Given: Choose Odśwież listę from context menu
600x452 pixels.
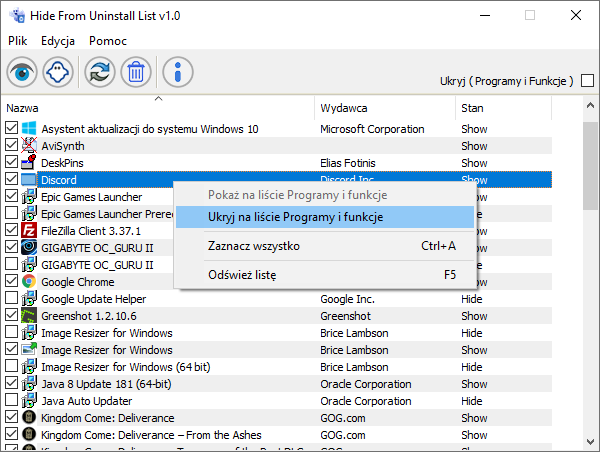Looking at the screenshot, I should pyautogui.click(x=325, y=275).
